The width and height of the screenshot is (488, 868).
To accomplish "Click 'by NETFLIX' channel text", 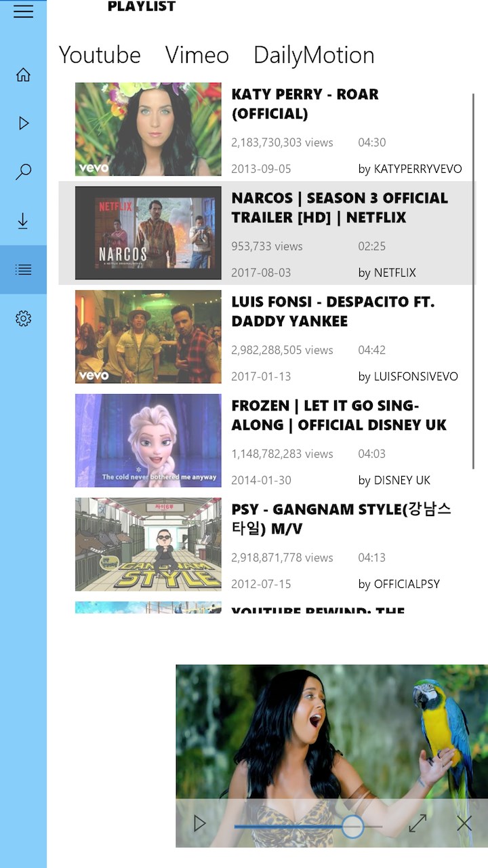I will click(387, 273).
